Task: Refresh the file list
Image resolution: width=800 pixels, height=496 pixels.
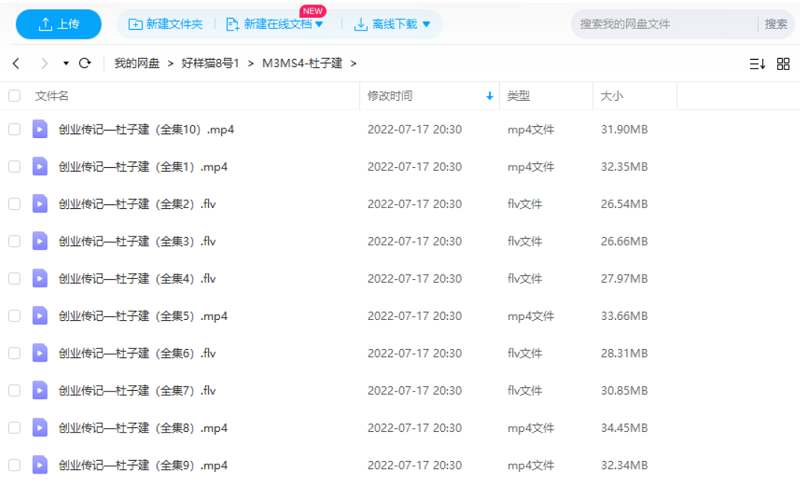Action: coord(85,63)
